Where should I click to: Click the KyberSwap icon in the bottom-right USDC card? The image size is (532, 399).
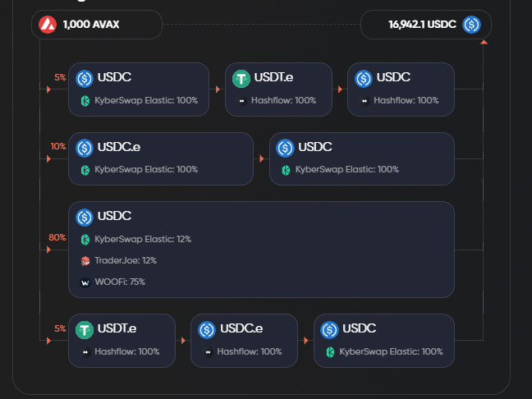tap(330, 352)
